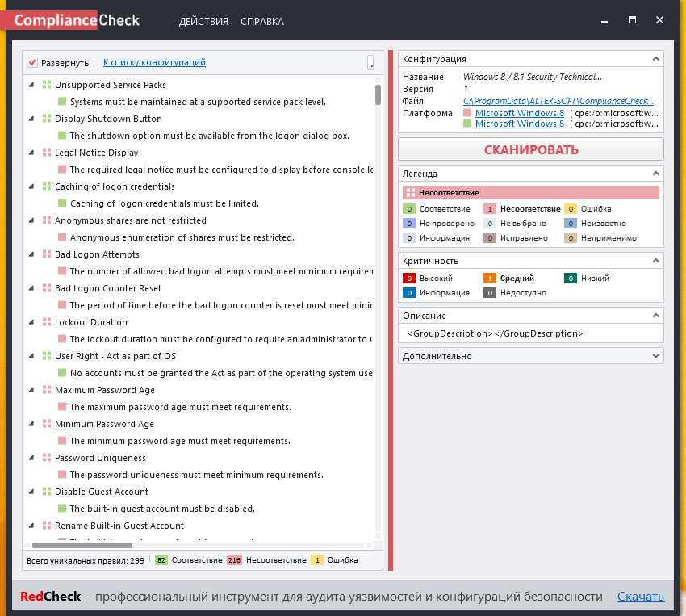686x616 pixels.
Task: Click the red Высокий count box in Критичность
Action: (x=409, y=279)
